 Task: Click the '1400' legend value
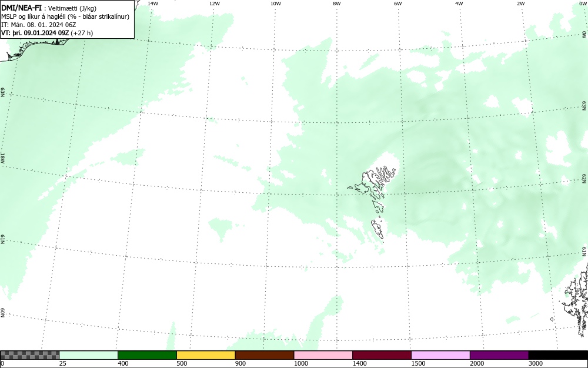click(x=360, y=363)
